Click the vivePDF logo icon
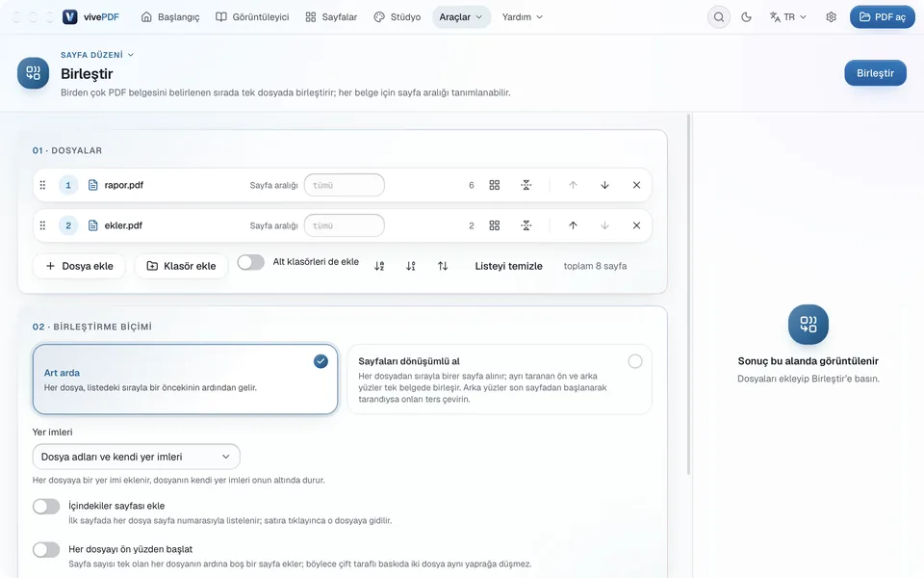Image resolution: width=924 pixels, height=578 pixels. [x=70, y=17]
